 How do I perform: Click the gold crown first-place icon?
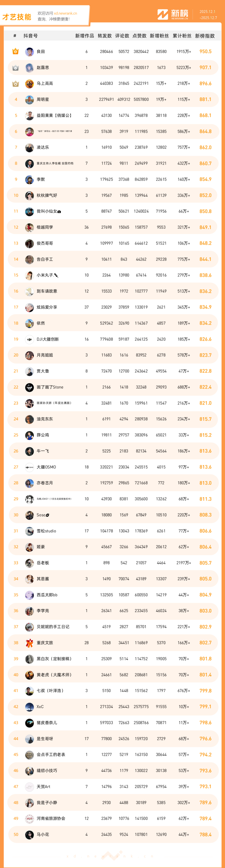point(15,52)
